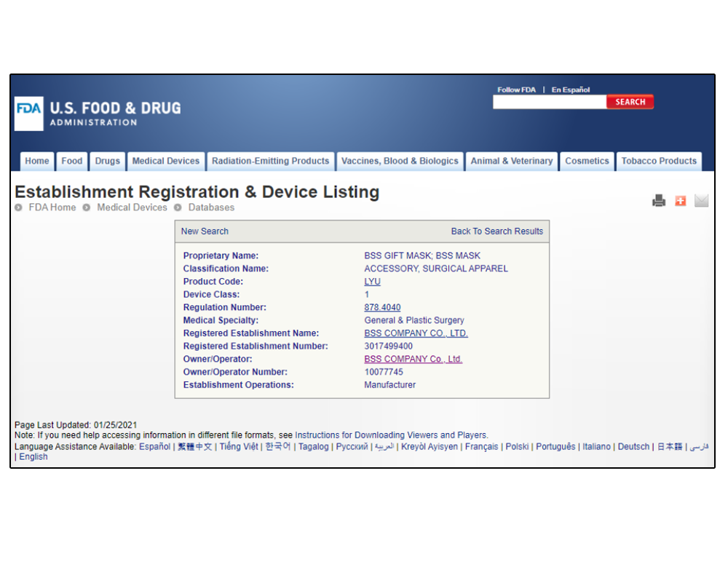Select English language link

(33, 456)
